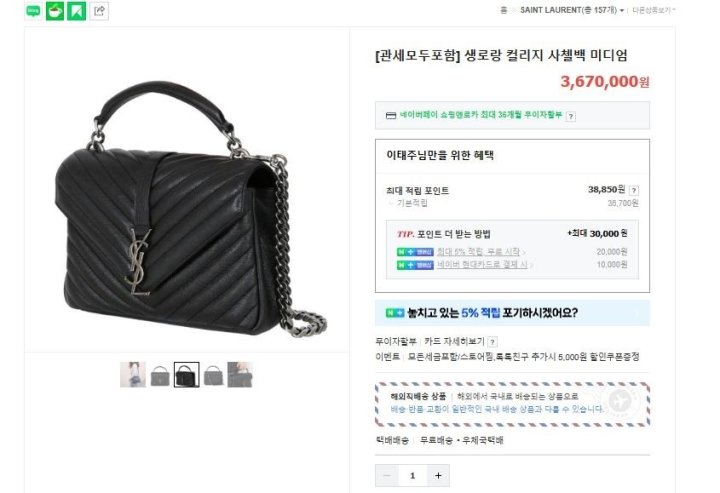Image resolution: width=720 pixels, height=493 pixels.
Task: Open 네이버 현대카드로 결제 시 link
Action: (x=482, y=264)
